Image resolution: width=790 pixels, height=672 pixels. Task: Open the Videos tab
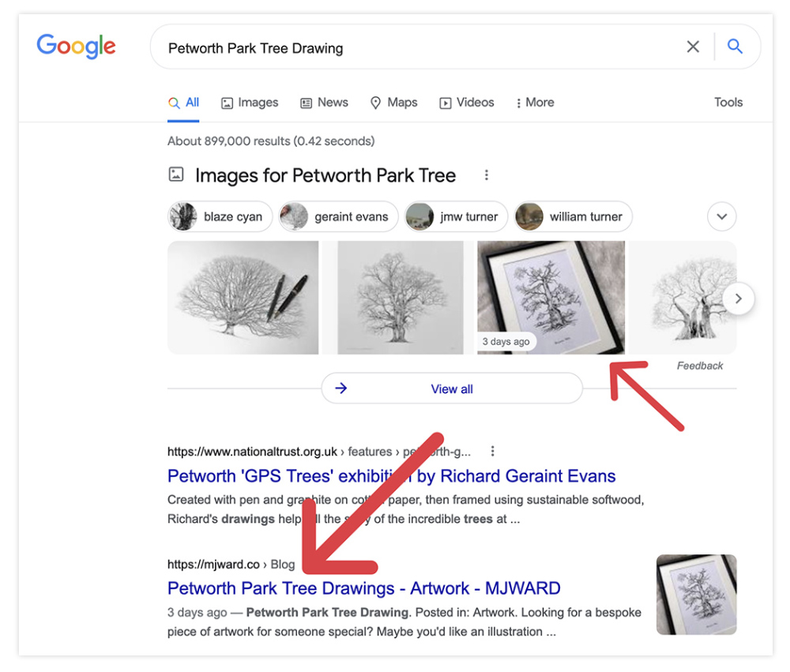coord(467,103)
